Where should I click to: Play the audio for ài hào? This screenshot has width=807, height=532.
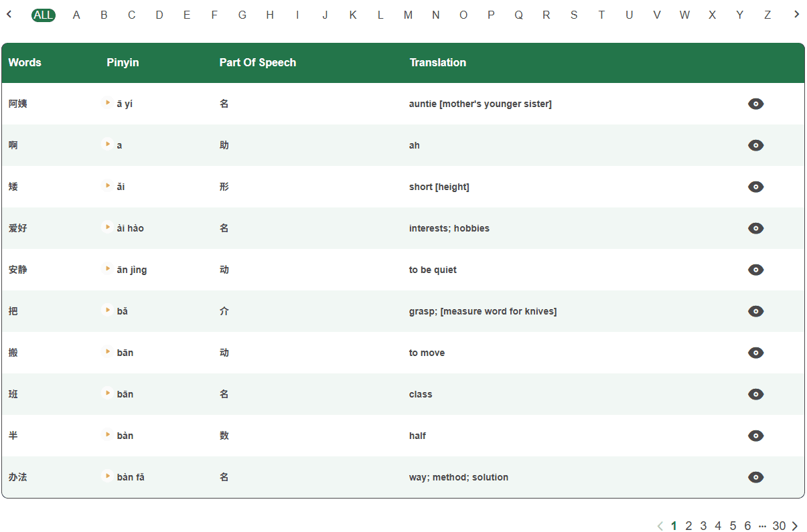click(107, 227)
